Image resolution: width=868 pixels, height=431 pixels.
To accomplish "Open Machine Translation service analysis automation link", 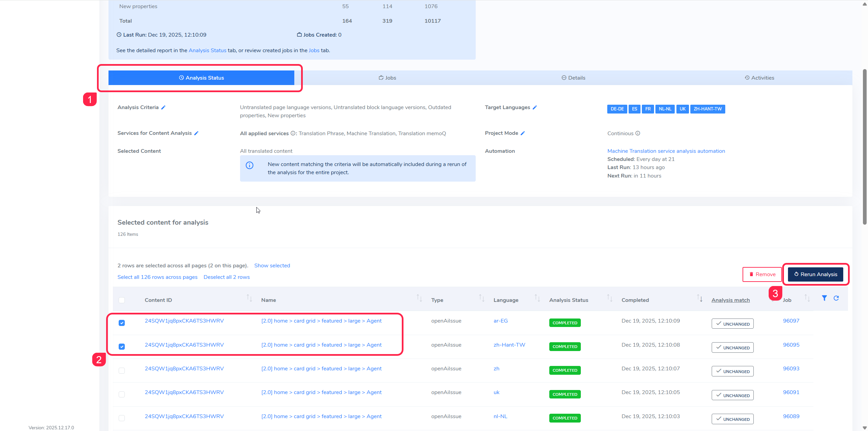I will (x=666, y=151).
